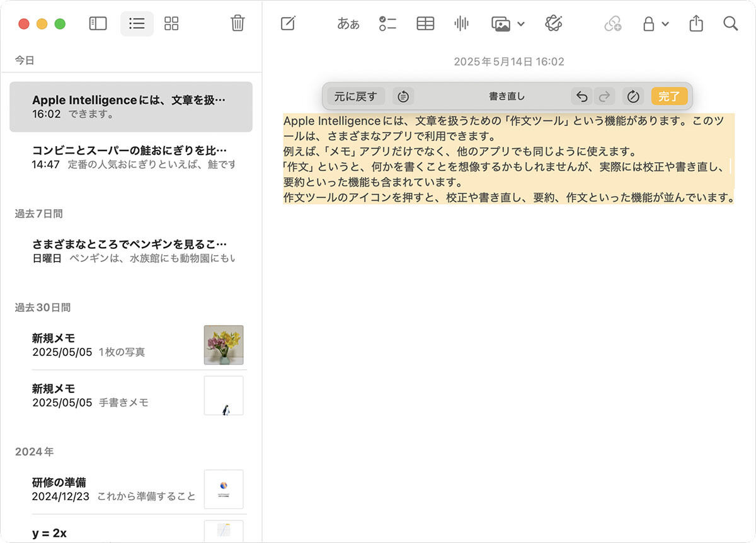Click the photo media icon in the toolbar
This screenshot has height=543, width=756.
[x=501, y=24]
